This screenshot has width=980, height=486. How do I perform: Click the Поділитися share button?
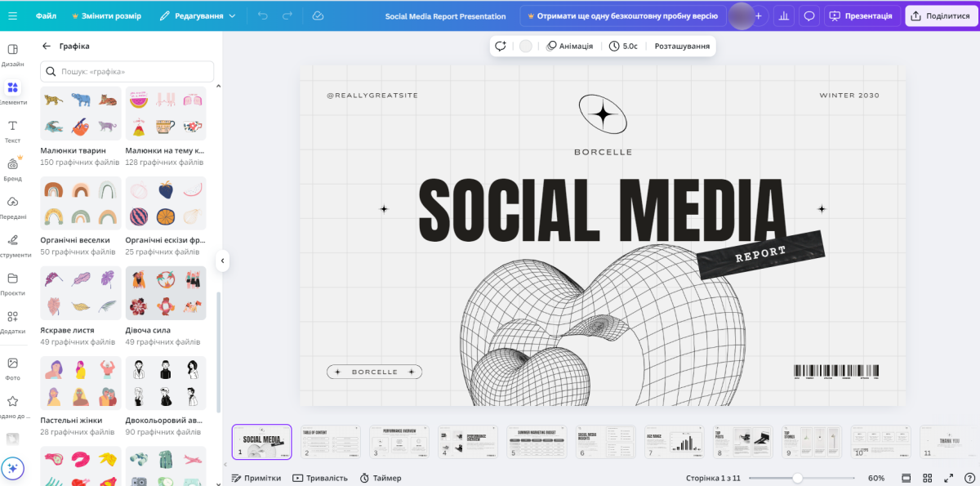click(x=941, y=16)
